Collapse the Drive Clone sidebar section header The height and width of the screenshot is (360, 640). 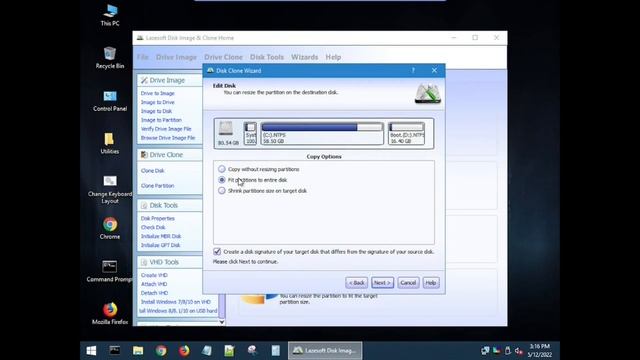[170, 155]
